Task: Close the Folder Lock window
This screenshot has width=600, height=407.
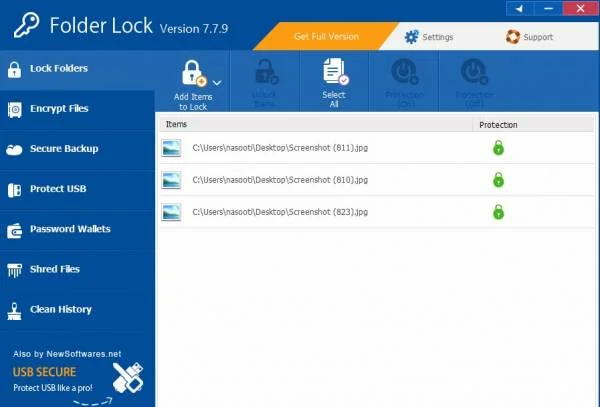Action: click(x=580, y=8)
